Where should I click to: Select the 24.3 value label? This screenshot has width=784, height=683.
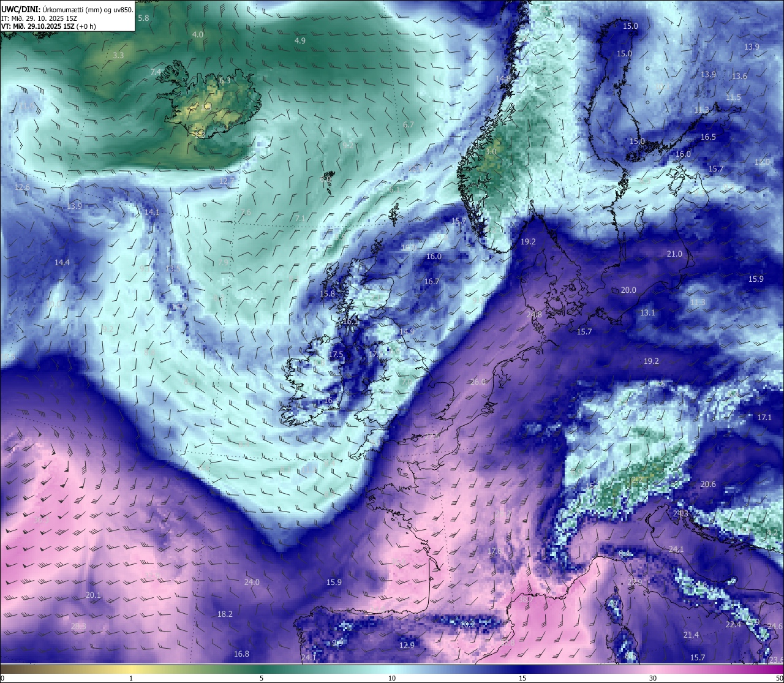point(680,513)
